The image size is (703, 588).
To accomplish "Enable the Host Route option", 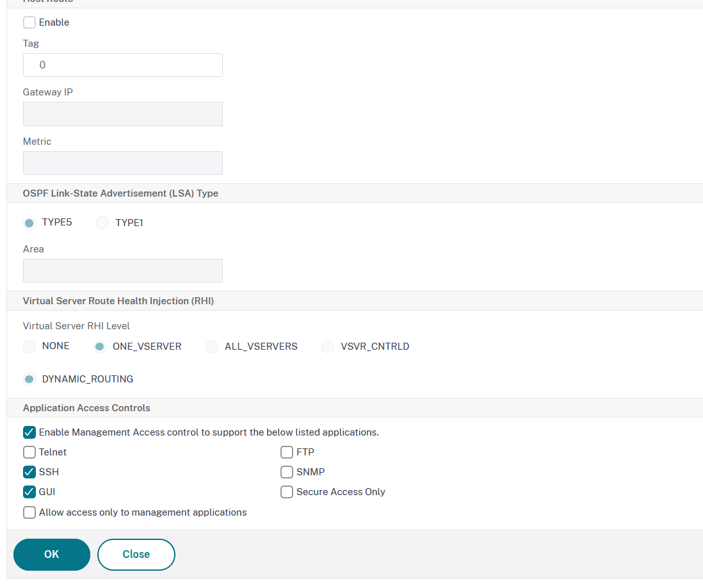I will (29, 22).
